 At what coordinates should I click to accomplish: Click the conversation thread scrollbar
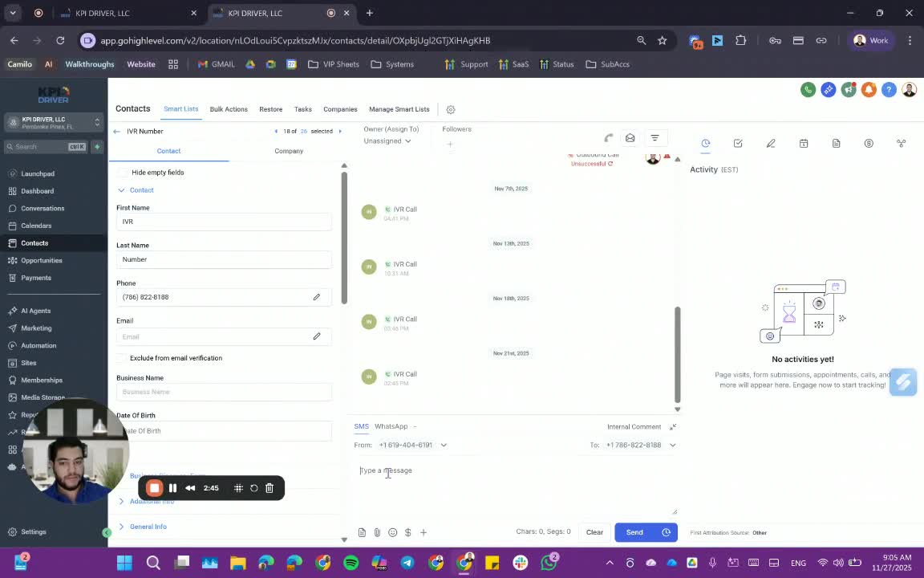[678, 355]
